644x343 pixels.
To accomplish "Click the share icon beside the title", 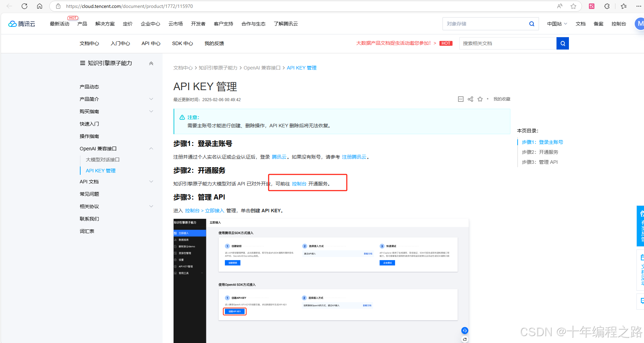I will [470, 99].
